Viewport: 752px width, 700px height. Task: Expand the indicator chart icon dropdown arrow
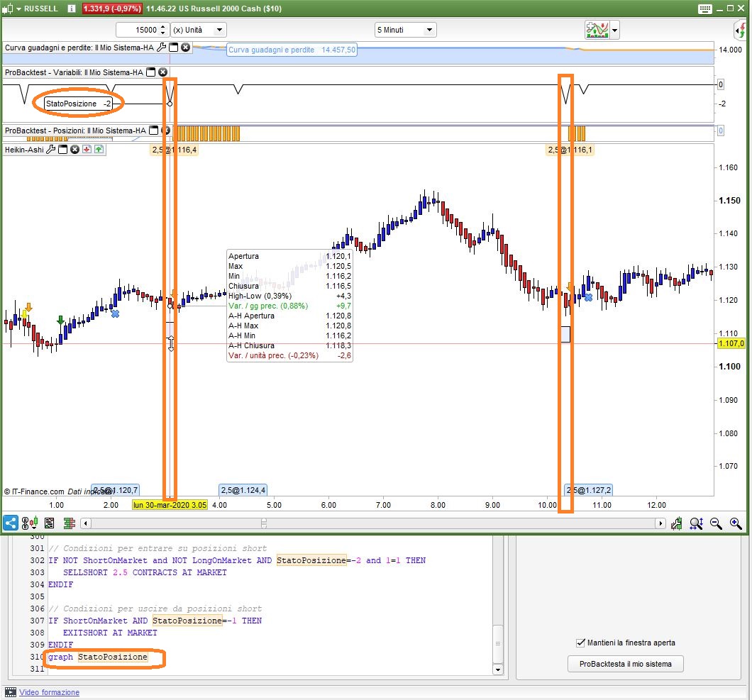(x=614, y=30)
